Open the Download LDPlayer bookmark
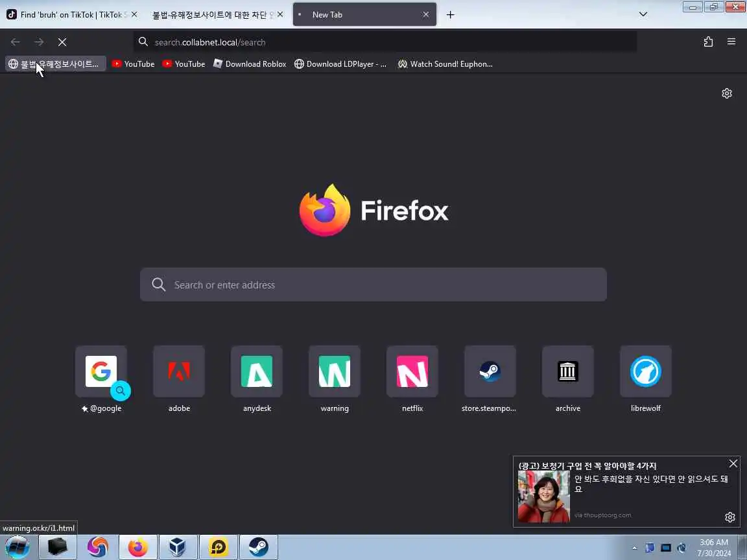 340,64
